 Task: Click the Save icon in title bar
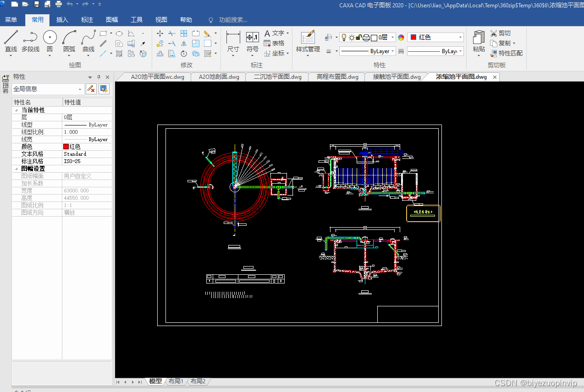point(37,4)
